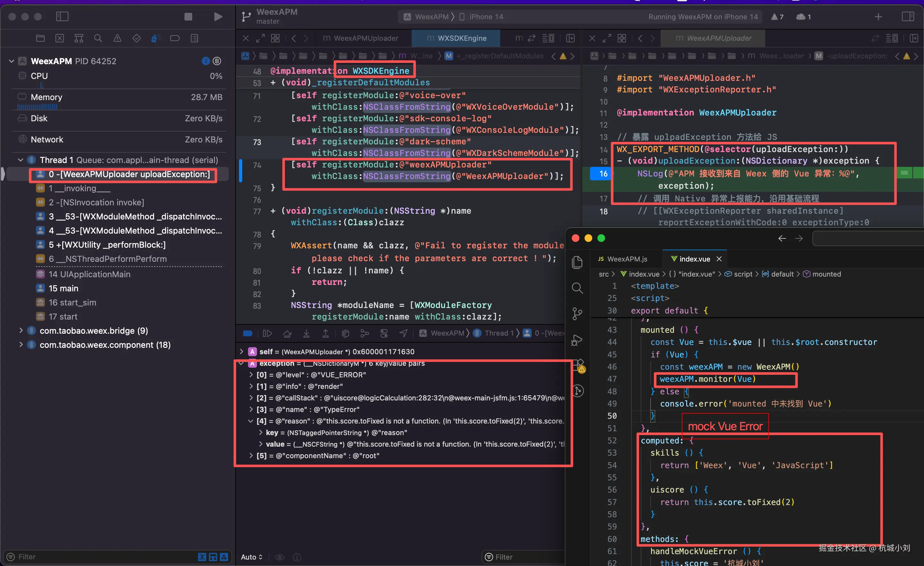Open the Auto variables scope dropdown

click(x=252, y=557)
